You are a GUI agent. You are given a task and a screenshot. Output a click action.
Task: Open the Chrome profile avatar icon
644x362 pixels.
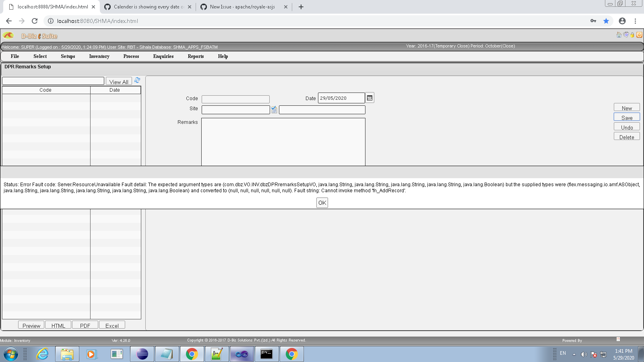pyautogui.click(x=622, y=21)
